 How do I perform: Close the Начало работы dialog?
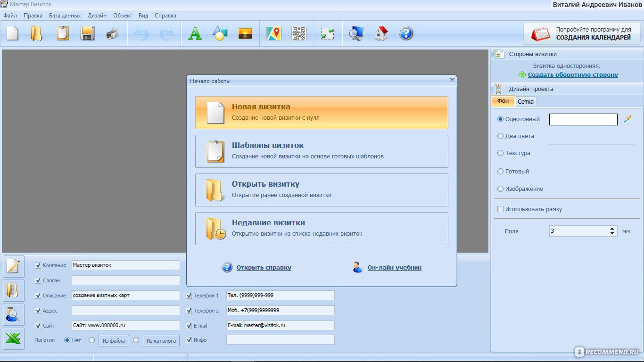click(452, 80)
